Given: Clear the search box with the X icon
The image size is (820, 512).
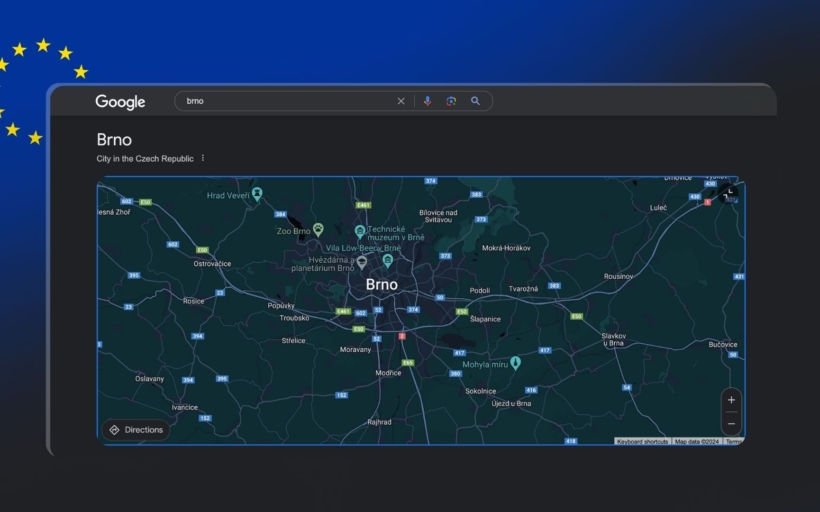Looking at the screenshot, I should (401, 101).
